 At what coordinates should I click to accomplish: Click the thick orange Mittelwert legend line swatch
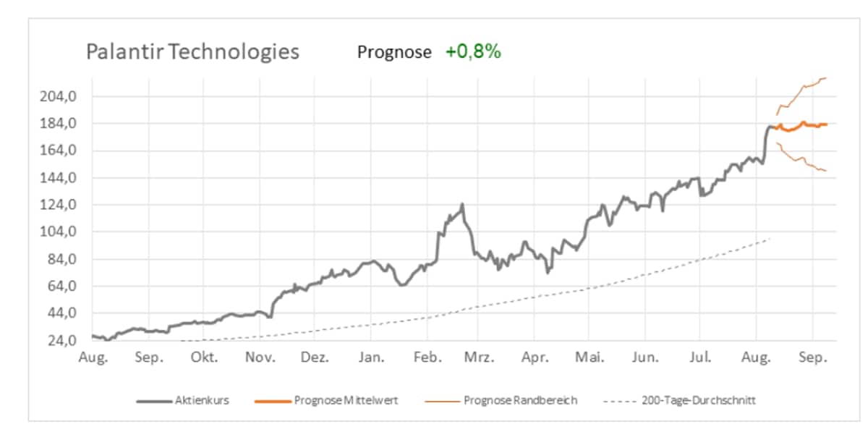(x=273, y=400)
